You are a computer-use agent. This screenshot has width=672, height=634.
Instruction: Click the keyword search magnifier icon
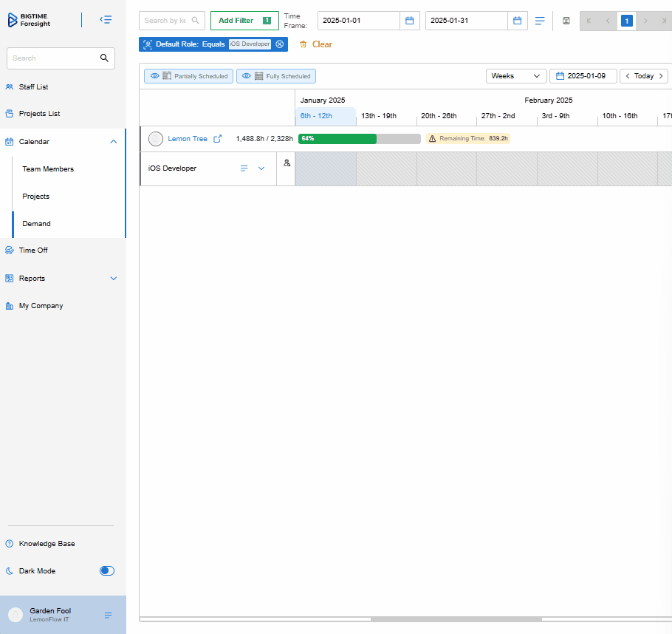(196, 20)
